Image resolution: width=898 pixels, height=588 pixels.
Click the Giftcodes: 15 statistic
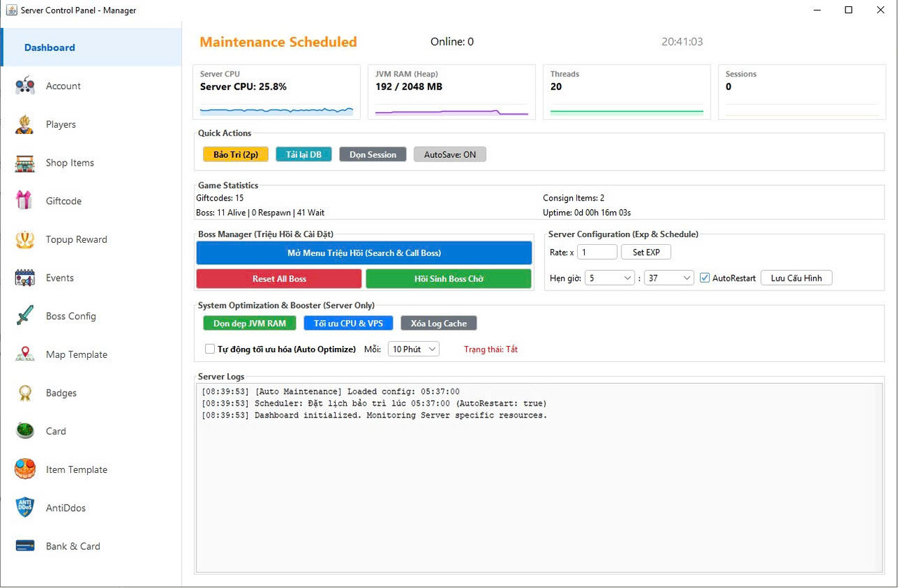(220, 198)
